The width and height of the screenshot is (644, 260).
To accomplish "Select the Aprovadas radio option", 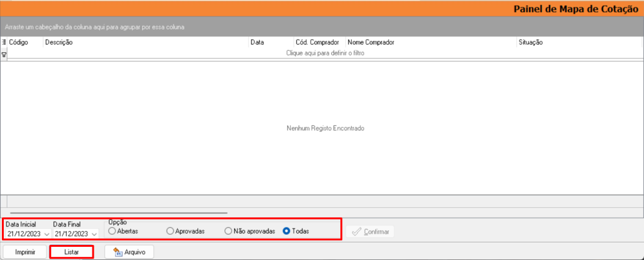I will [170, 231].
